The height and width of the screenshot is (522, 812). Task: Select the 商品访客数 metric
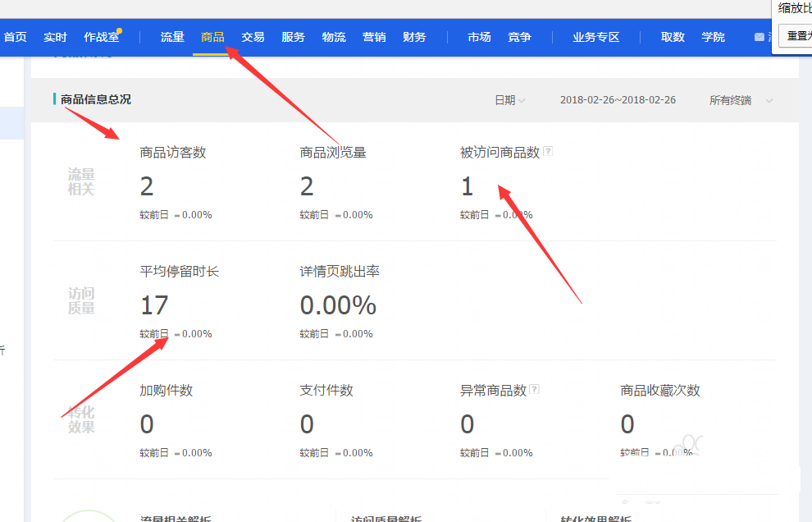tap(173, 153)
